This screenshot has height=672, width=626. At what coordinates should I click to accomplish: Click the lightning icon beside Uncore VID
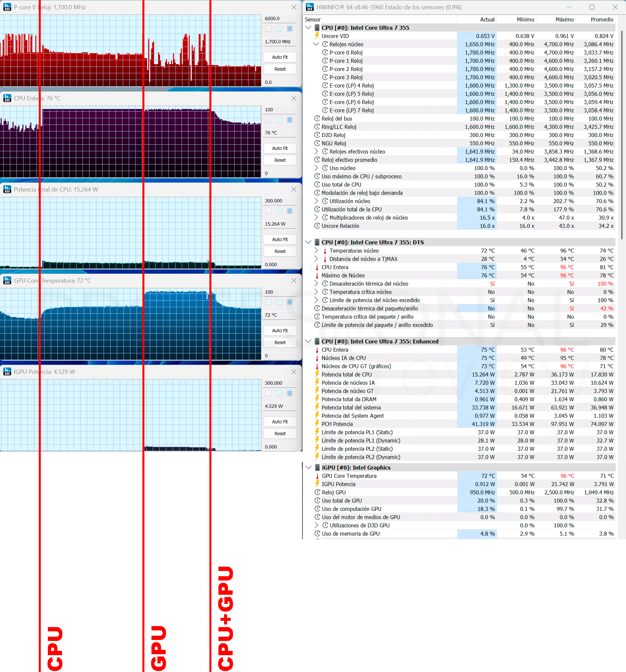tap(317, 36)
